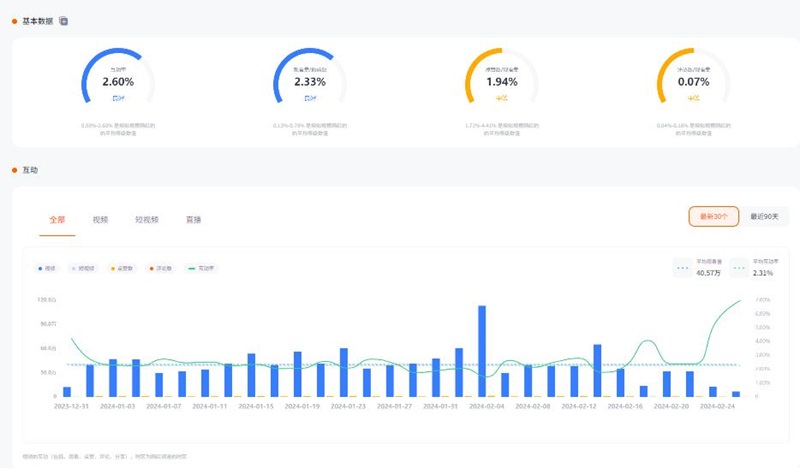Open the 短视频 tab
Viewport: 800px width, 468px height.
coord(146,218)
